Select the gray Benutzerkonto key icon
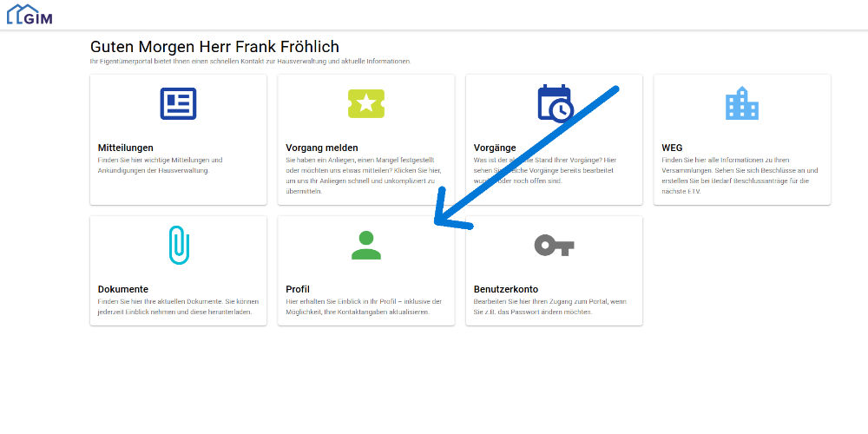The height and width of the screenshot is (434, 868). click(554, 245)
